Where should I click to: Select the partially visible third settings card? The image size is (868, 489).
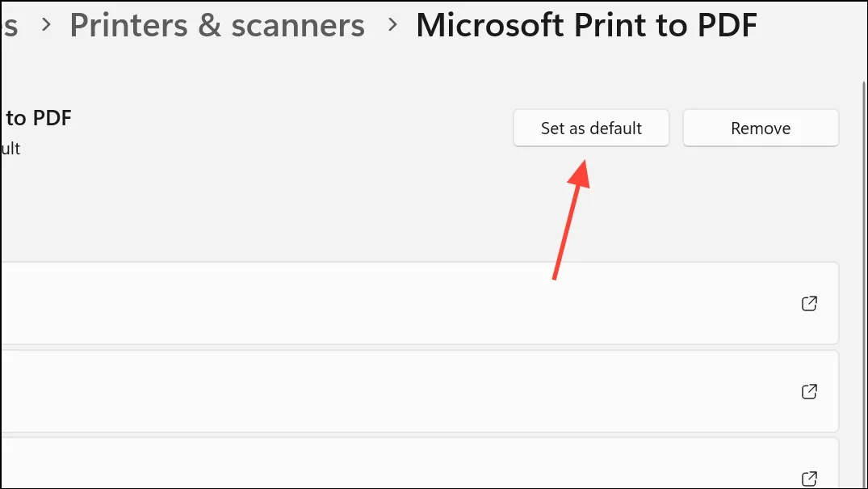click(420, 463)
